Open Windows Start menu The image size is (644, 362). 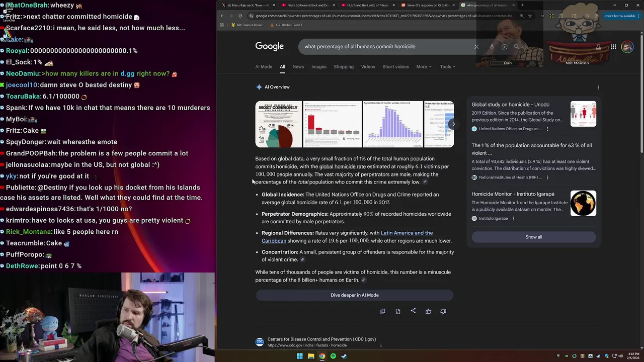(300, 356)
